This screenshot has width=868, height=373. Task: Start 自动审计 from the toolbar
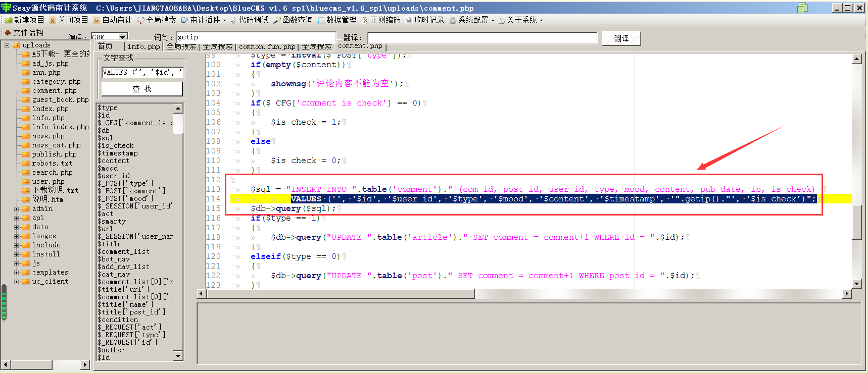click(x=112, y=20)
